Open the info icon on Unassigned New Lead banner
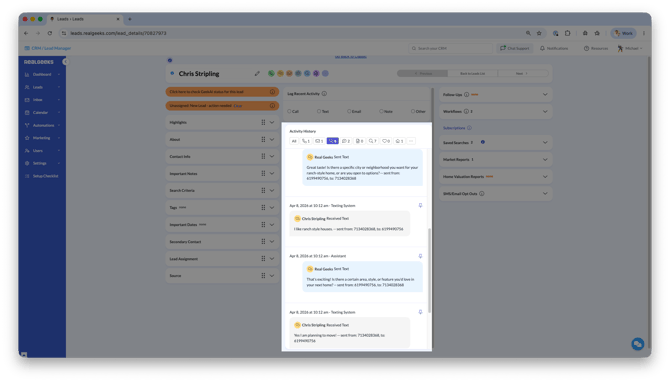This screenshot has height=382, width=670. pyautogui.click(x=272, y=106)
